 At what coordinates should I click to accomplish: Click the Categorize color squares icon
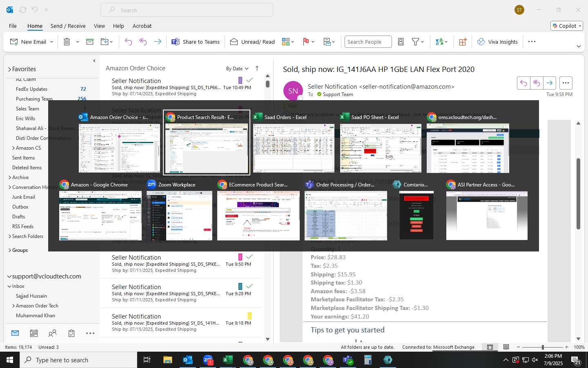[285, 42]
